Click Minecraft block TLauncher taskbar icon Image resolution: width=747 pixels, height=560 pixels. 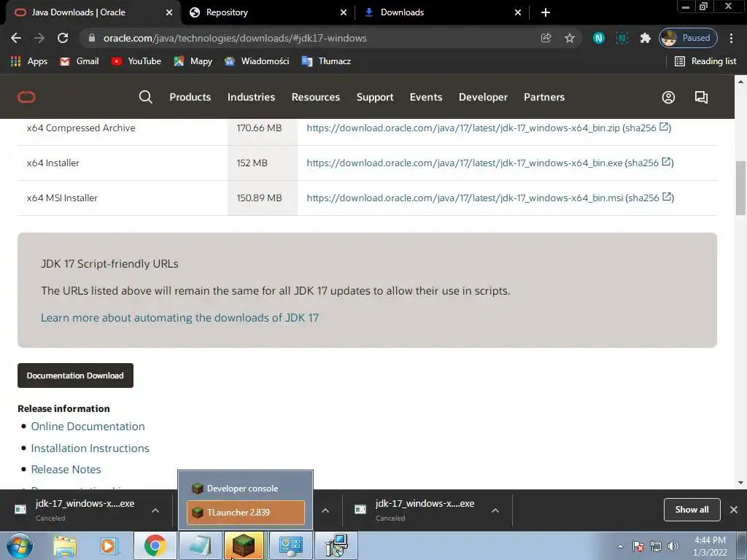(x=244, y=545)
